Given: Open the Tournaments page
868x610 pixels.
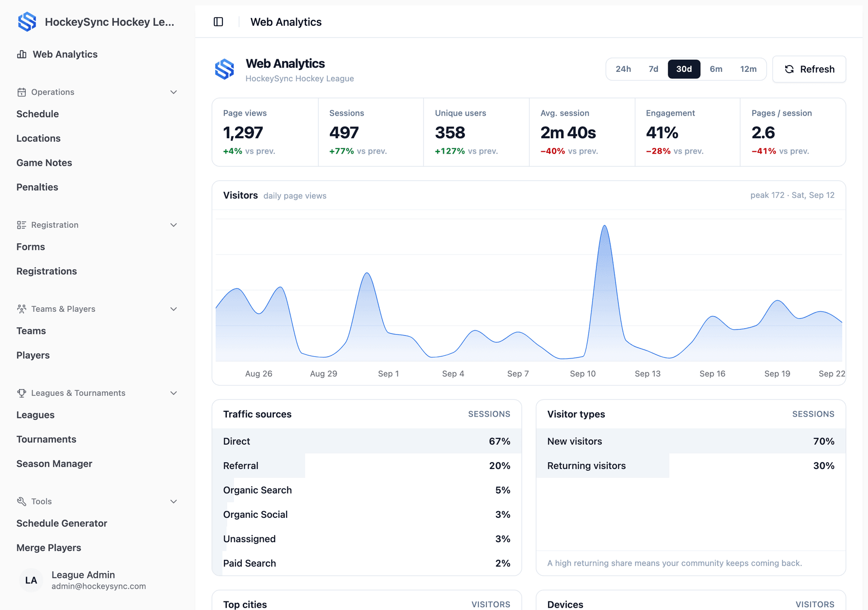Looking at the screenshot, I should (46, 439).
